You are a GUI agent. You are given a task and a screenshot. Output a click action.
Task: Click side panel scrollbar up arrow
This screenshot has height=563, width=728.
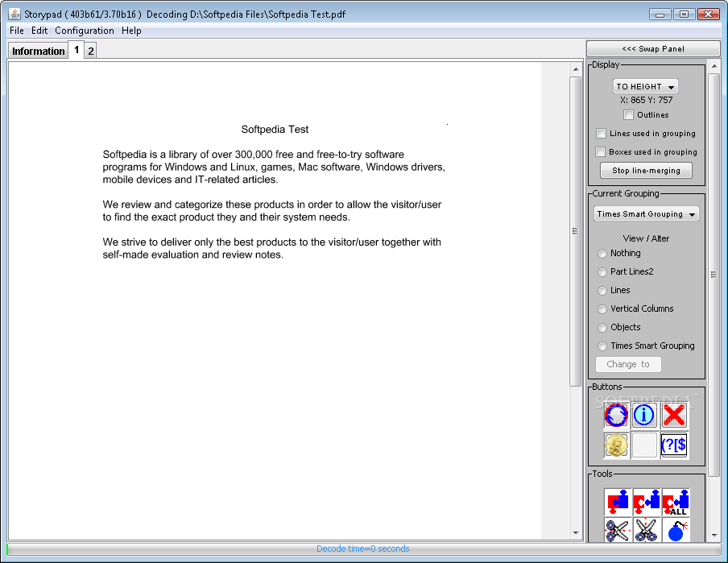(714, 66)
